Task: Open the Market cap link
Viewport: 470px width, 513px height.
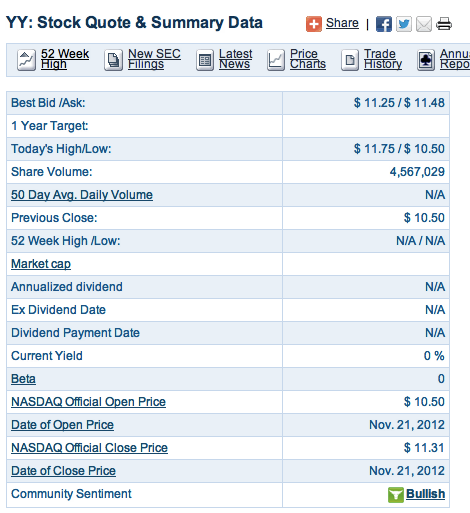Action: click(41, 264)
